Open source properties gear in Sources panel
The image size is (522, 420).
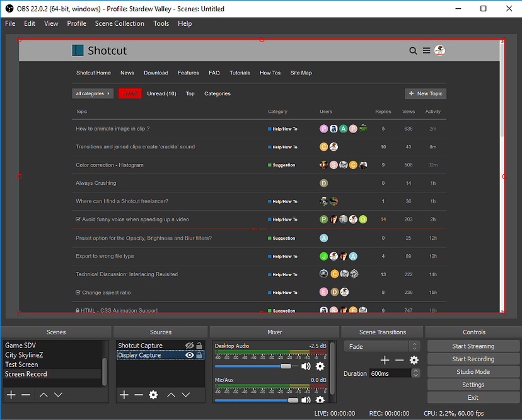pyautogui.click(x=153, y=395)
